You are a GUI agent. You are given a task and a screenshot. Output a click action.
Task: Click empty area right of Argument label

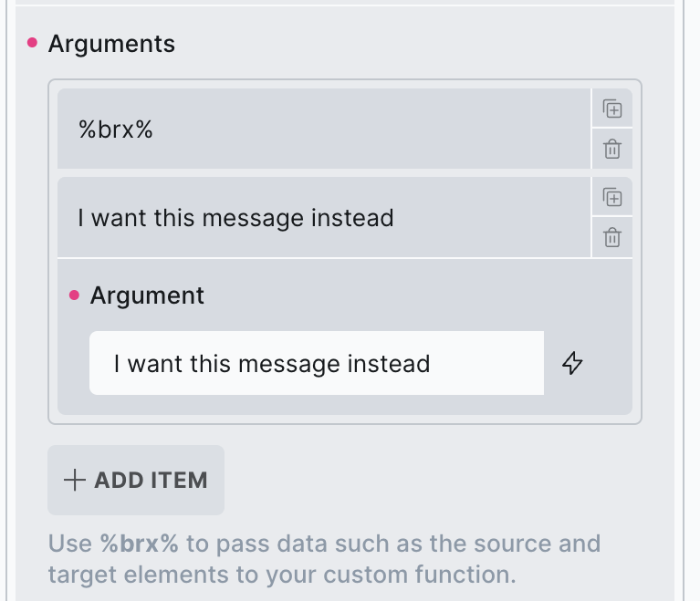[411, 295]
